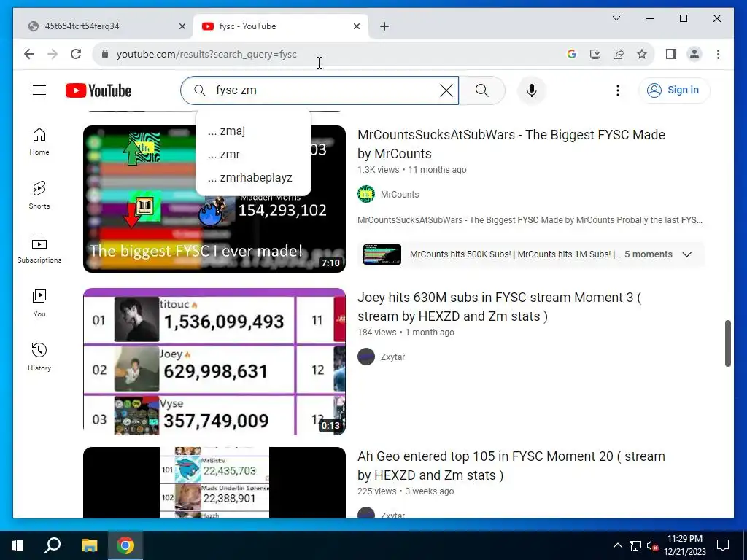Open the YouTube hamburger guide menu

(x=39, y=90)
